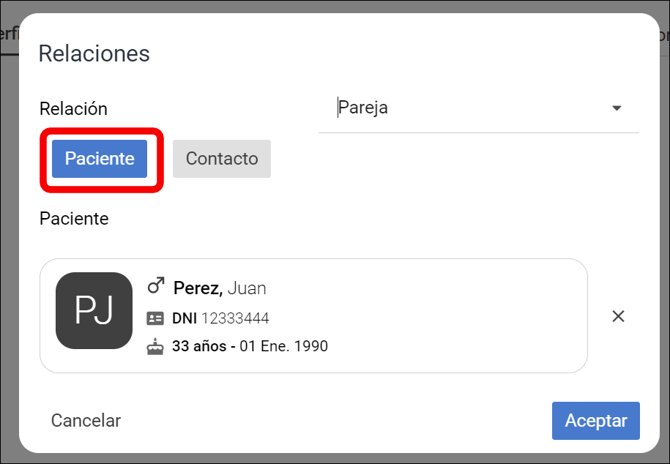Click the bold DNI label text
The width and height of the screenshot is (670, 464).
tap(184, 318)
